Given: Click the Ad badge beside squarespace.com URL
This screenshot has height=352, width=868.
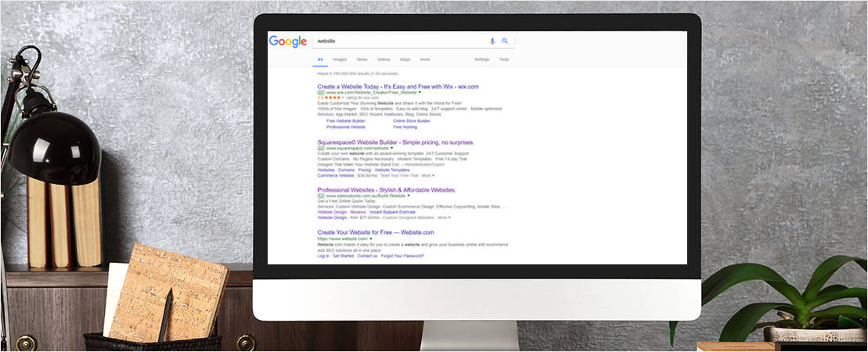Looking at the screenshot, I should (x=321, y=148).
